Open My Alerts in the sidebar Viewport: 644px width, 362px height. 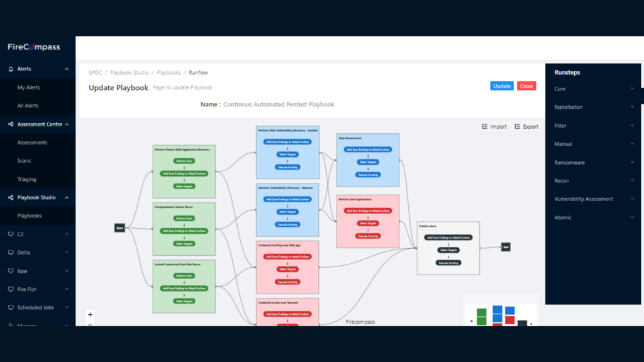(x=28, y=88)
